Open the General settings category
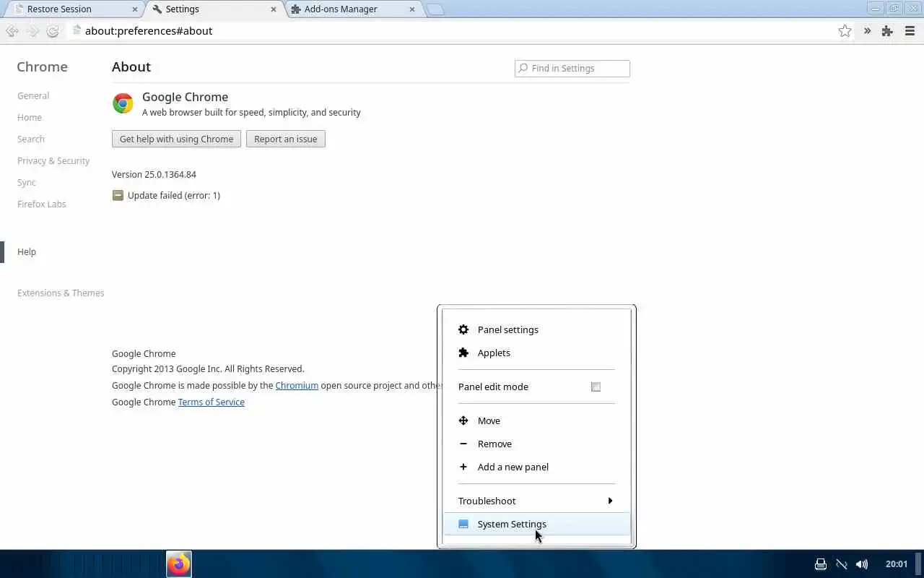 point(33,95)
